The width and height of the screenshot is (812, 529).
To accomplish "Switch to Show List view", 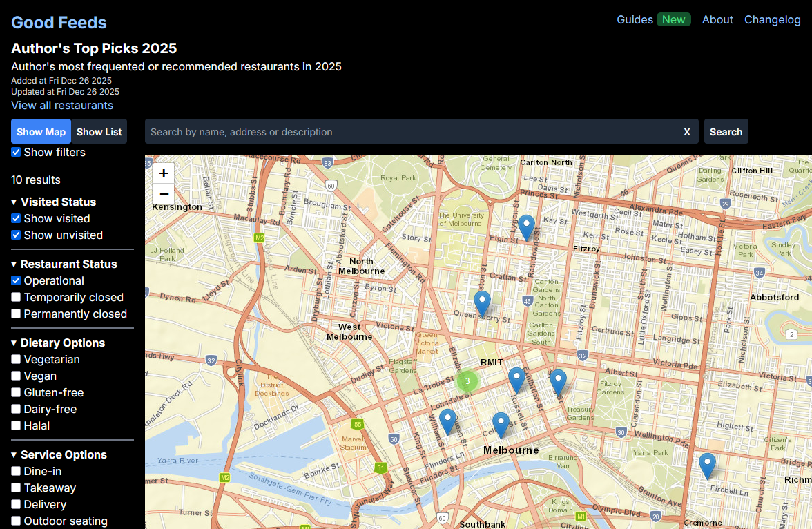I will [99, 131].
